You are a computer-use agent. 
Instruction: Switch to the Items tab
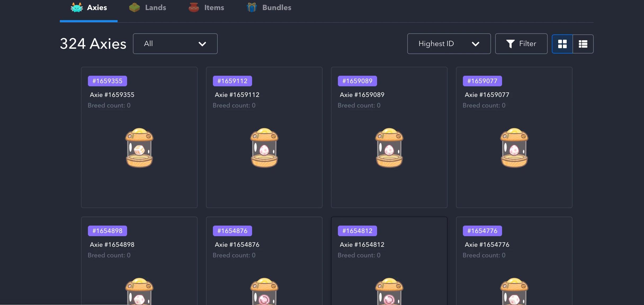(206, 8)
